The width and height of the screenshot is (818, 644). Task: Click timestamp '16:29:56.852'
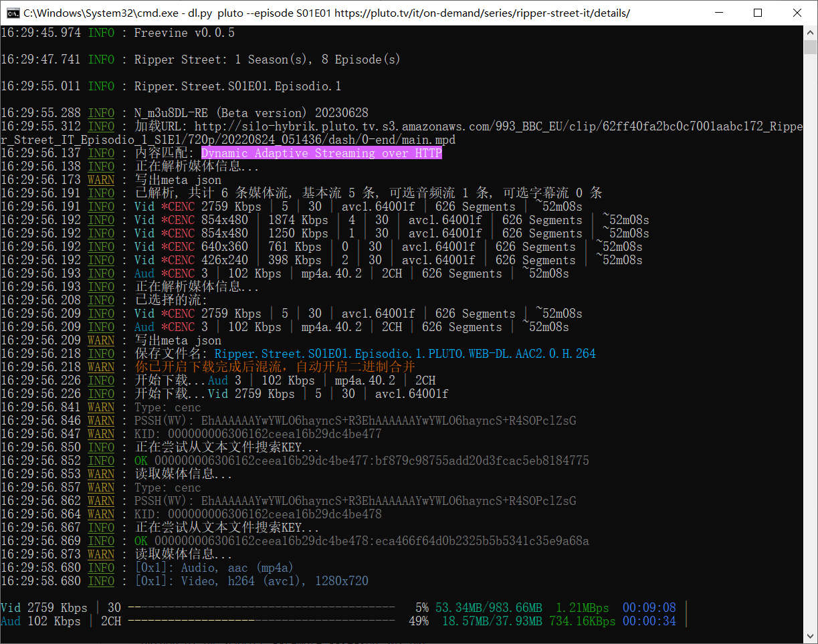[x=41, y=461]
